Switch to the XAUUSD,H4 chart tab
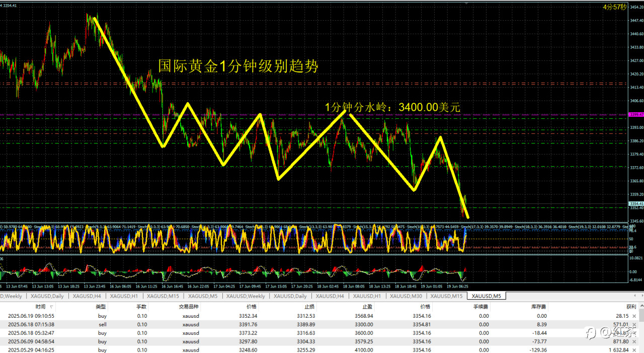 (330, 296)
